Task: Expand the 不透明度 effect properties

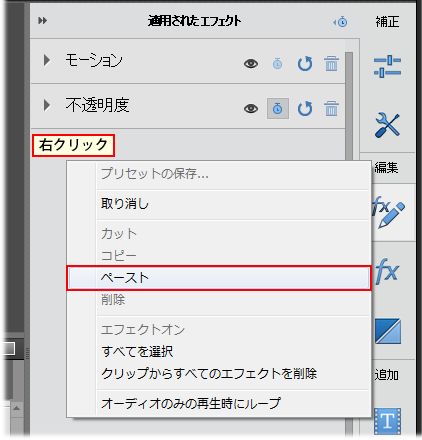Action: pyautogui.click(x=47, y=105)
